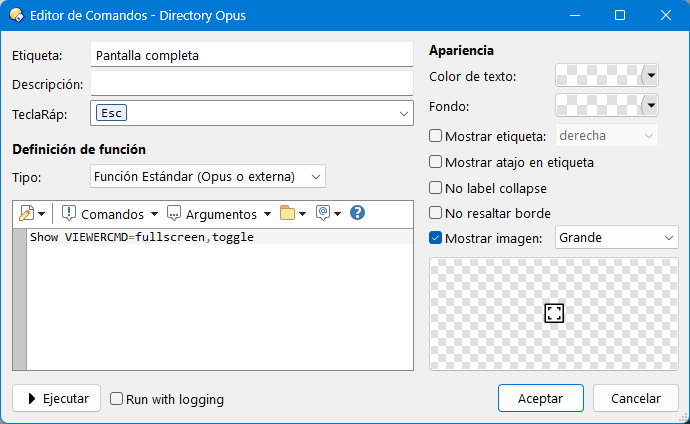Click the Directory Opus title bar icon

tap(16, 15)
